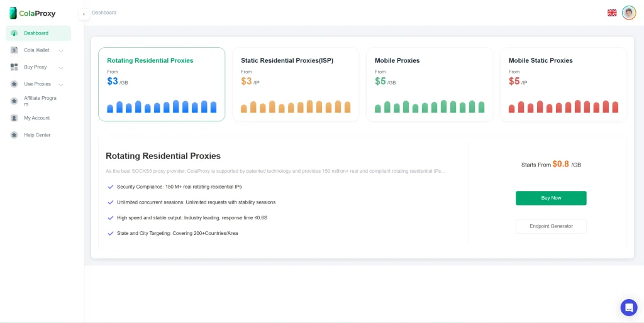
Task: Click the Buy Proxy grid icon
Action: 14,67
